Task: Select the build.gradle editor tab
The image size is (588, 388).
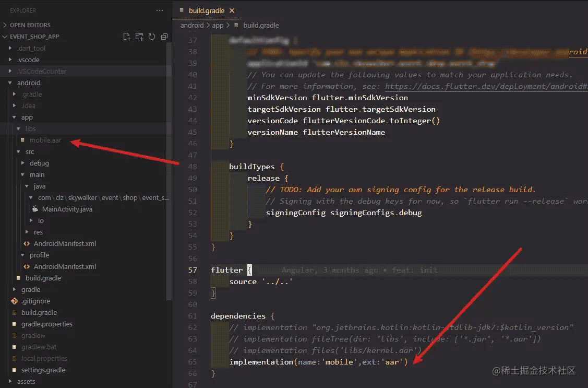Action: click(207, 10)
